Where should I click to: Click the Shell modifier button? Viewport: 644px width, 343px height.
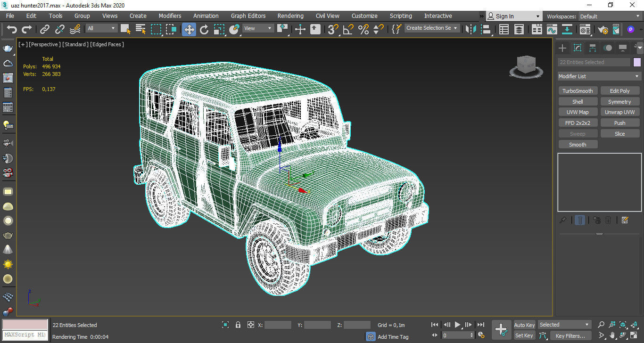coord(578,102)
